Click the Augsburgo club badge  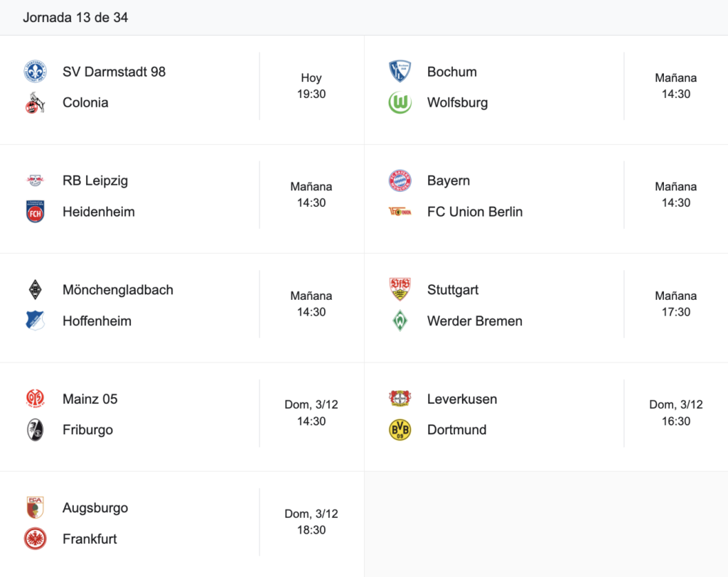coord(36,507)
